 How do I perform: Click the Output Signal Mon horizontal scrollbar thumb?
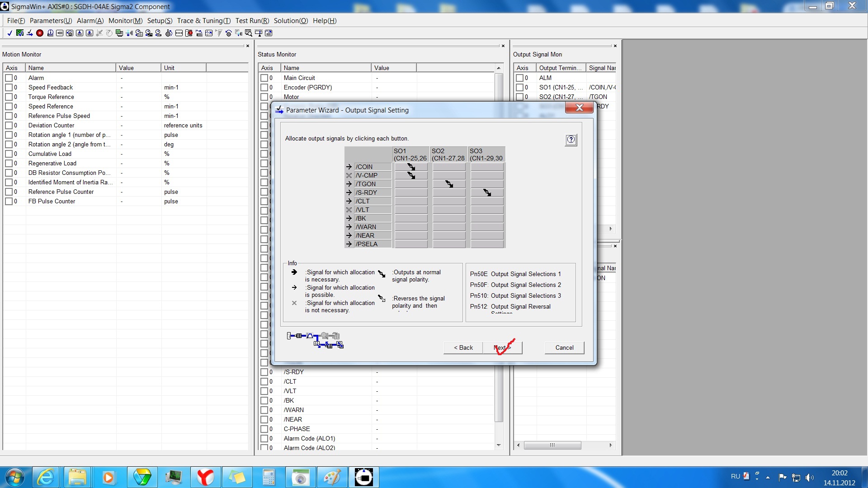coord(552,446)
